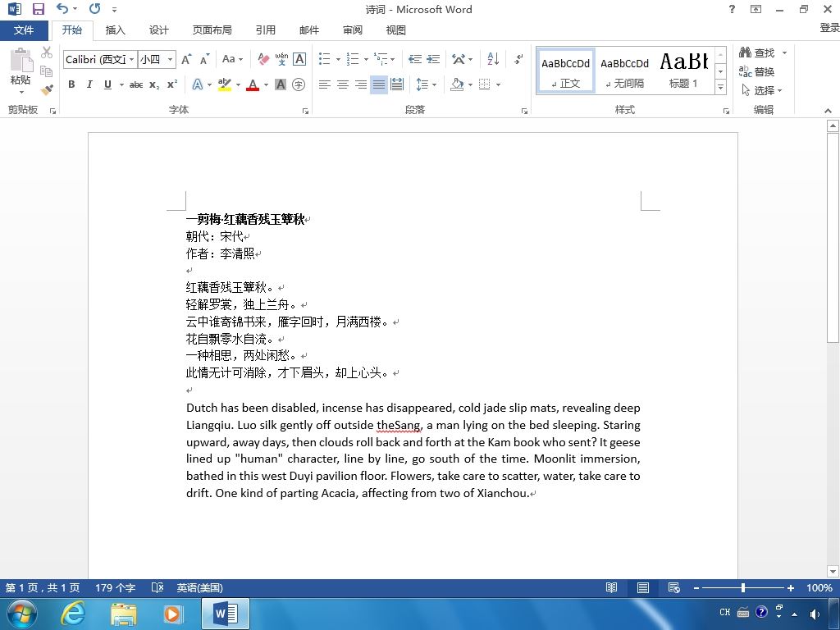Open Word Help question mark
The image size is (840, 630).
coord(732,8)
